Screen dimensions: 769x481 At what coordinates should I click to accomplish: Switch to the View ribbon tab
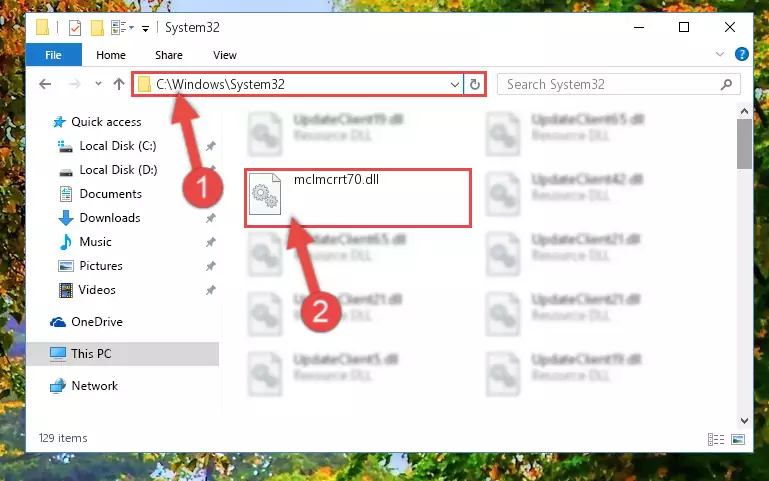225,55
